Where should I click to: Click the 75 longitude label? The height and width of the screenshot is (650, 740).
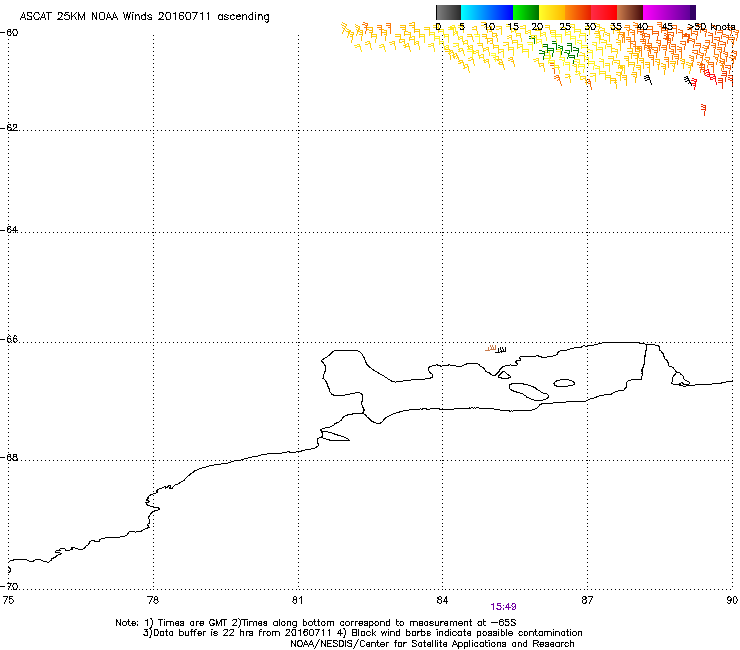(x=8, y=600)
